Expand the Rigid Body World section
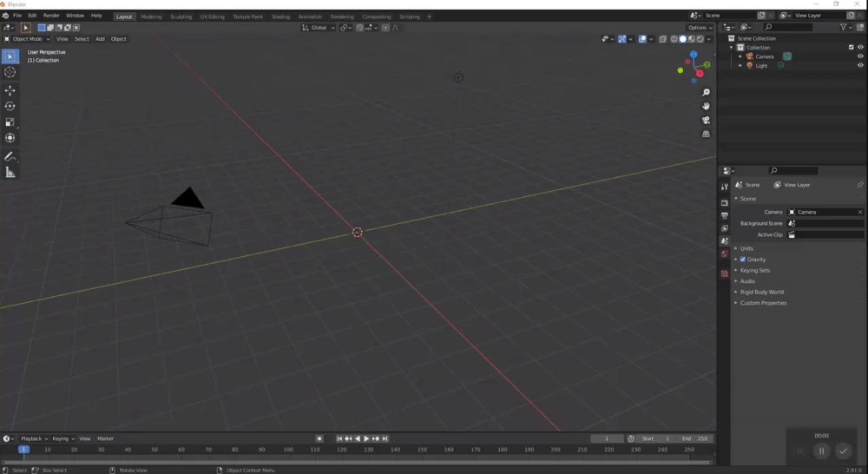 [761, 292]
